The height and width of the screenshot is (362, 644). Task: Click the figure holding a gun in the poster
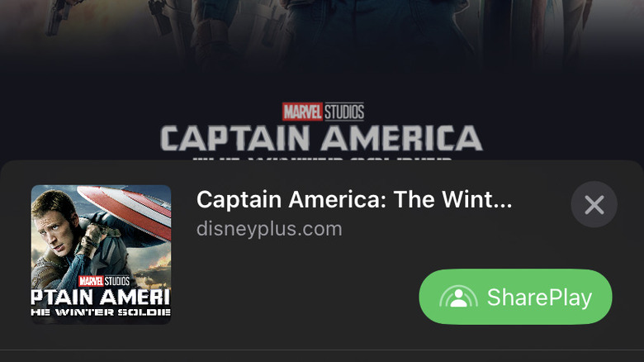click(x=58, y=17)
